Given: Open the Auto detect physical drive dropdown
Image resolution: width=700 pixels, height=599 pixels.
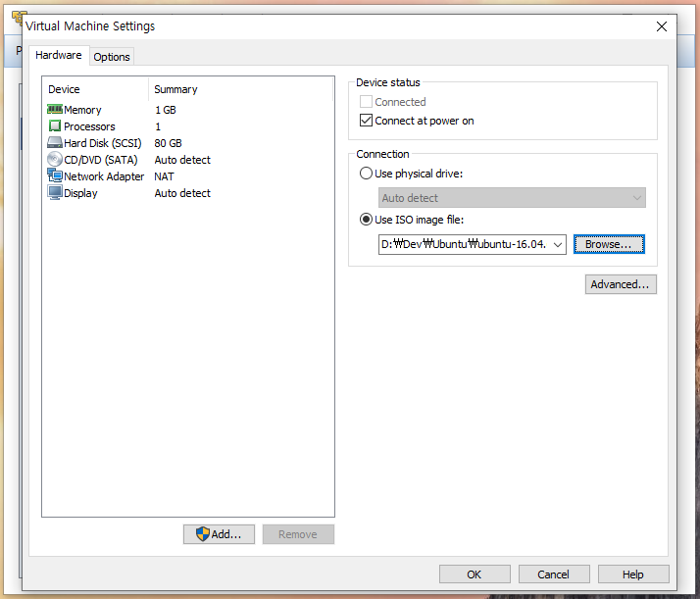Looking at the screenshot, I should [512, 198].
